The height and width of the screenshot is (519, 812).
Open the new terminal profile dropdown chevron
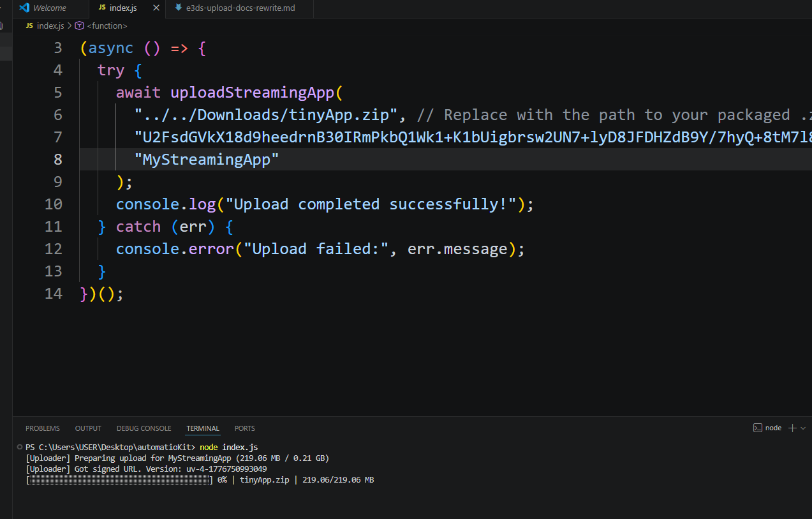point(803,428)
